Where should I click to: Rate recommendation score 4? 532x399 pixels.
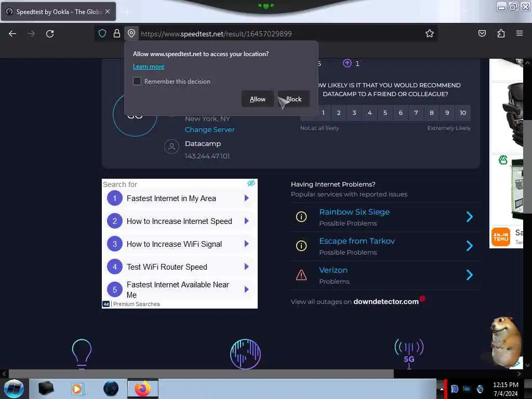coord(370,113)
